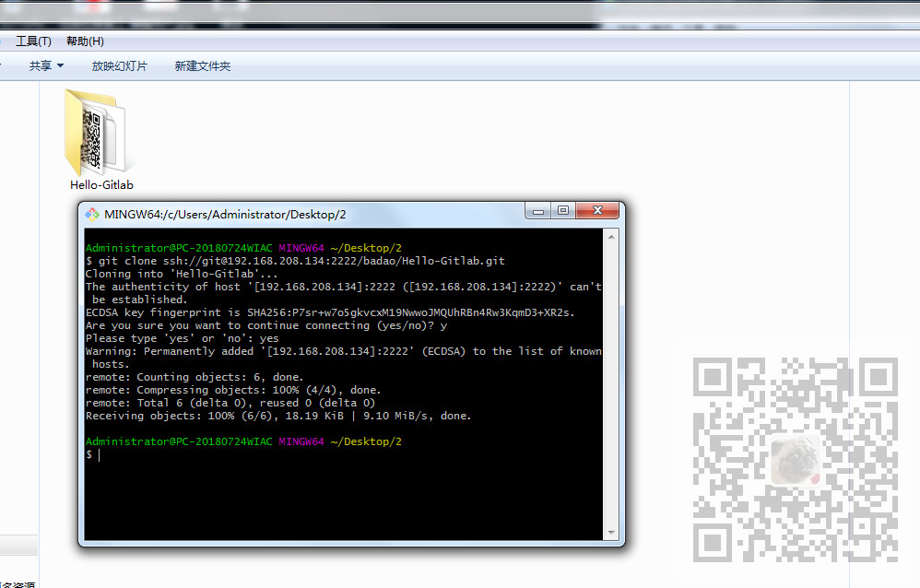This screenshot has width=920, height=588.
Task: Click the terminal prompt cursor after last $
Action: tap(100, 454)
